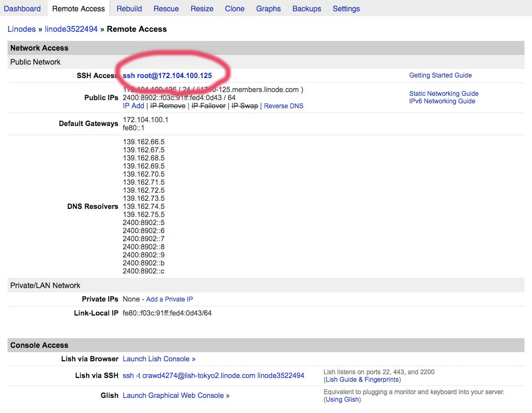Image resolution: width=532 pixels, height=413 pixels.
Task: View the Graphs tab
Action: point(268,9)
